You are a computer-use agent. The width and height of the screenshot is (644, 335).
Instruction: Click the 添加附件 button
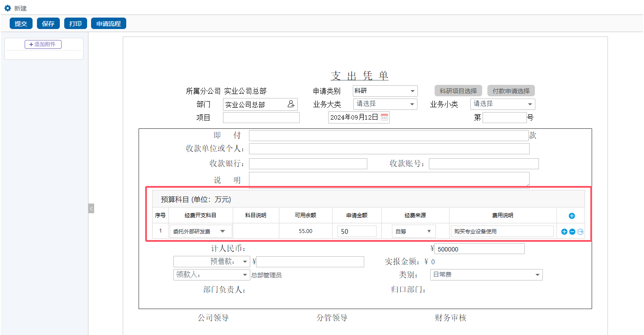[43, 44]
